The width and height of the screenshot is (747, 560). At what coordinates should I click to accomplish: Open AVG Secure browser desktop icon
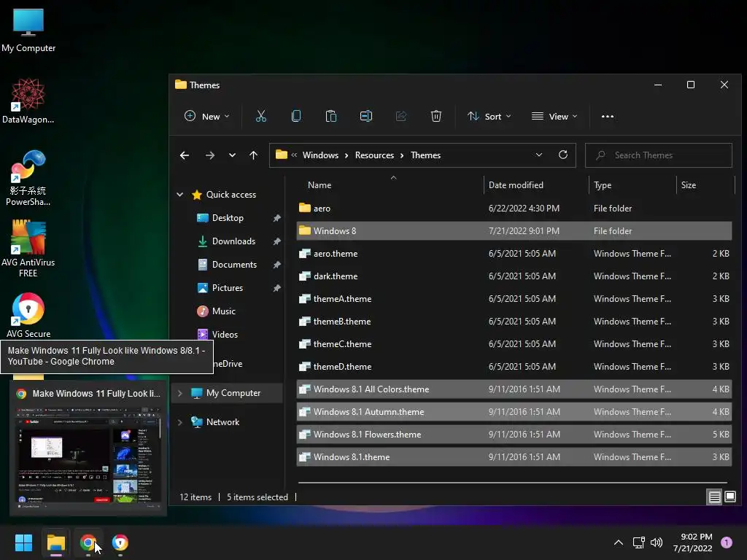click(28, 315)
